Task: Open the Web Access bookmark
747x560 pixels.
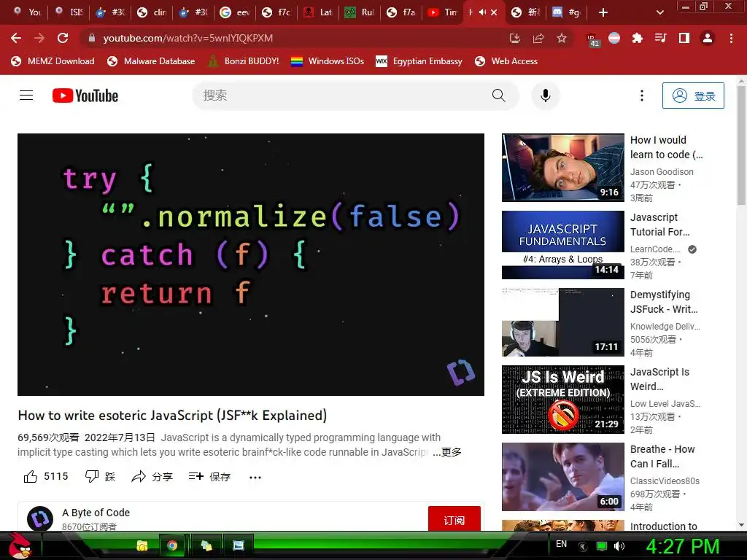Action: point(506,61)
